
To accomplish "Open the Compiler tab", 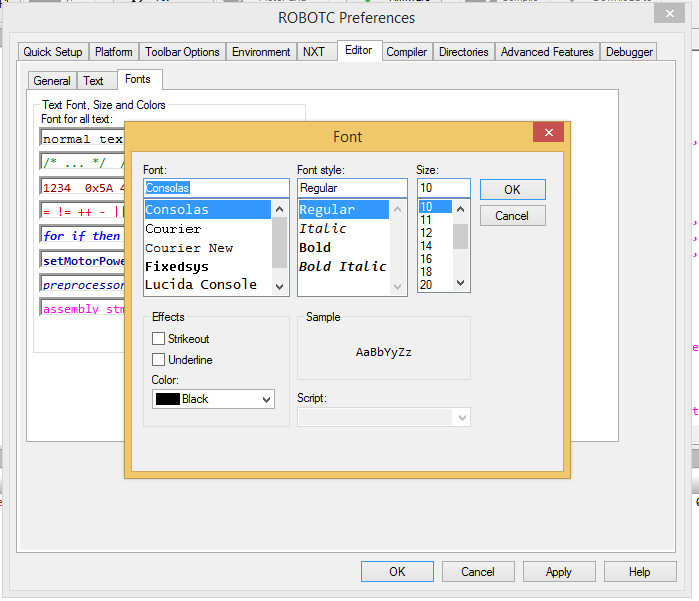I will pos(407,52).
